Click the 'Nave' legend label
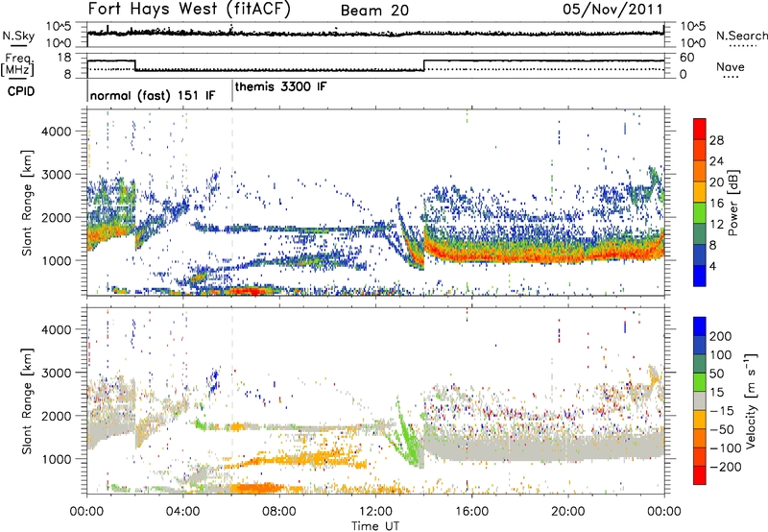The height and width of the screenshot is (532, 768). coord(730,66)
